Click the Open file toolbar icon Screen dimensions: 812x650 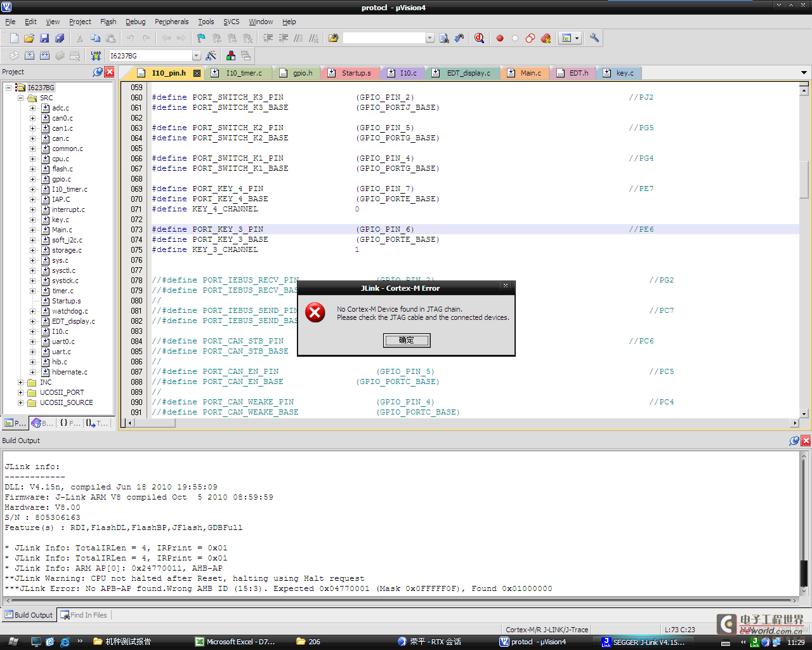click(x=29, y=38)
